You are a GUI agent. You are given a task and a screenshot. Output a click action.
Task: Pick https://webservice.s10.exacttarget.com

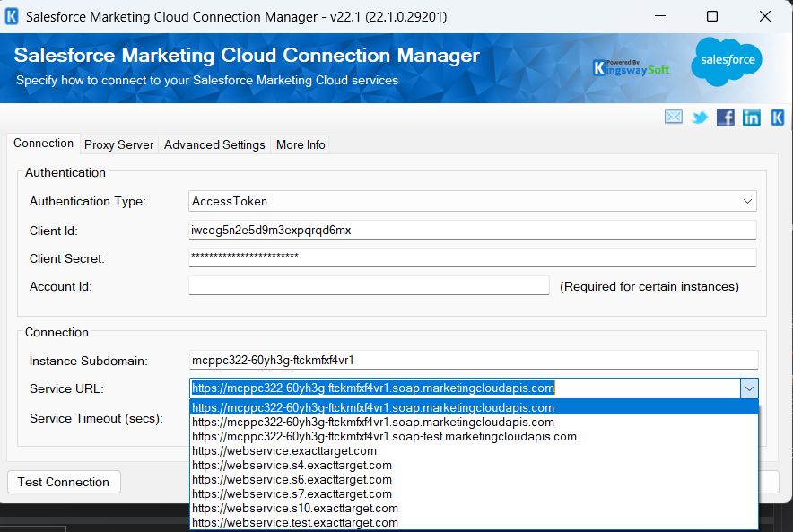pyautogui.click(x=474, y=509)
